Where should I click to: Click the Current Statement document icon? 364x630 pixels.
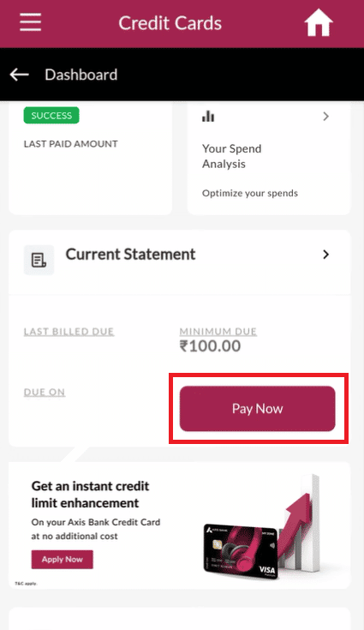coord(39,260)
